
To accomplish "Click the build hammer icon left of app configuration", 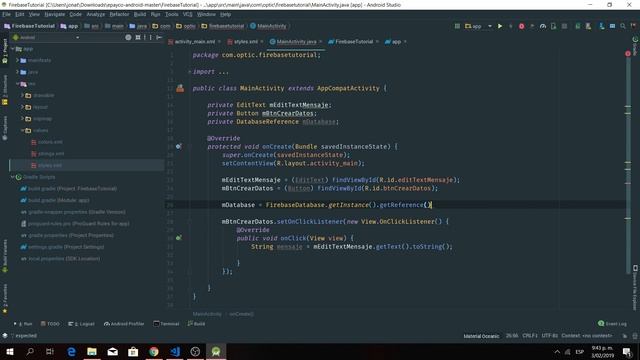I will 457,26.
